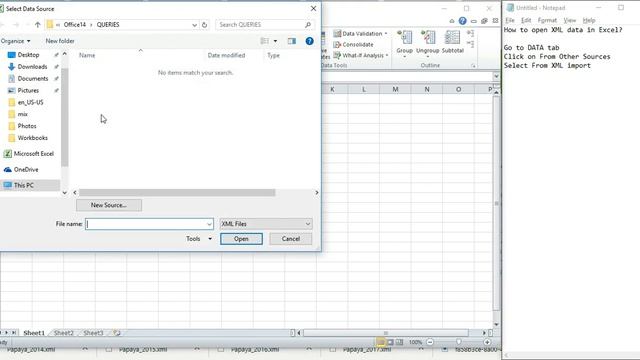Viewport: 640px width, 360px height.
Task: Open the XML Files type dropdown
Action: tap(266, 224)
